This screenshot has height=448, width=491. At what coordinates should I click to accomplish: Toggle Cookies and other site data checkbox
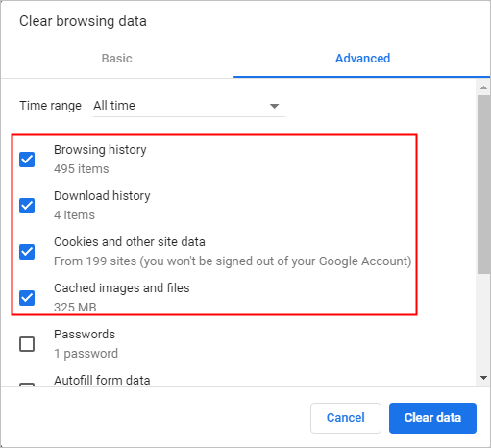(x=27, y=252)
